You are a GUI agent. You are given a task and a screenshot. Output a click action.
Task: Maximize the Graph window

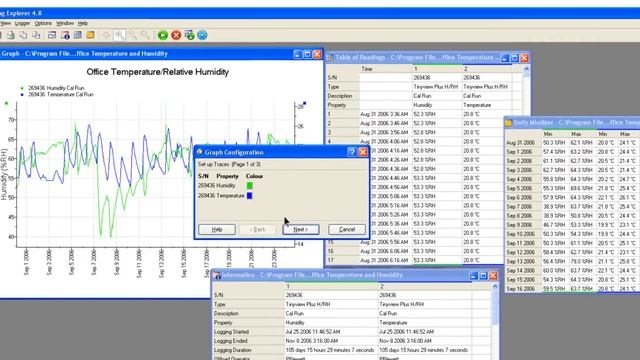(x=307, y=54)
